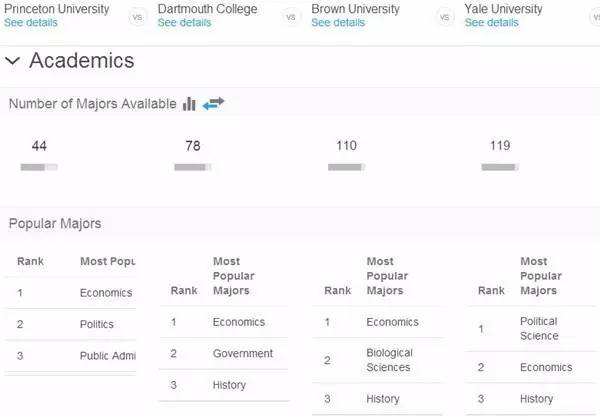Select Princeton's Politics major row
This screenshot has height=417, width=600.
(70, 324)
